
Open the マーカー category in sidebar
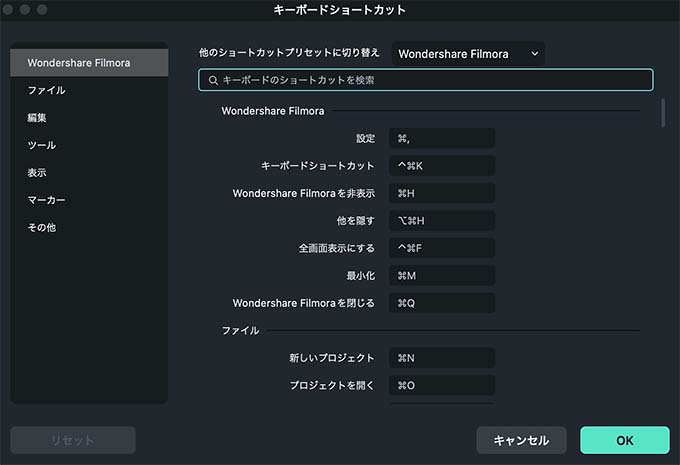(x=89, y=200)
